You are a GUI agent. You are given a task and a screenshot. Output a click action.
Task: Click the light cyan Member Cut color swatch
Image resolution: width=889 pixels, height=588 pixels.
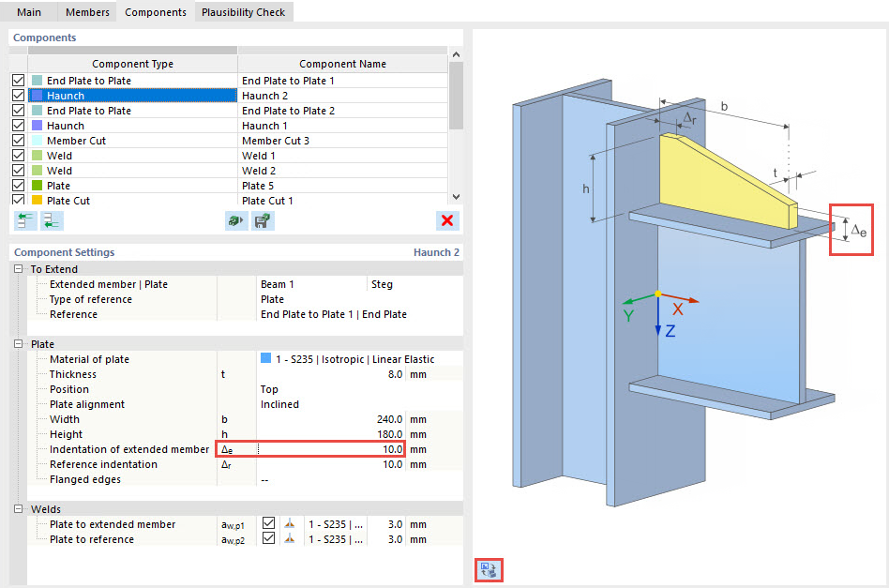coord(37,141)
